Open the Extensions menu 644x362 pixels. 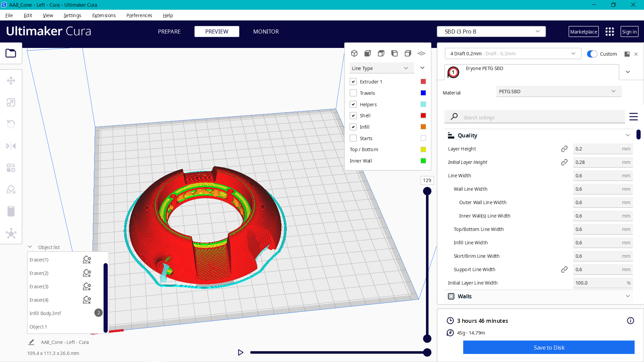click(x=104, y=15)
